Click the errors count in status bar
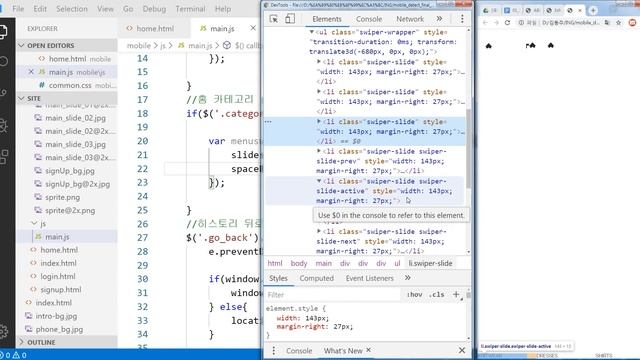Viewport: 640px width, 360px height. (6, 355)
